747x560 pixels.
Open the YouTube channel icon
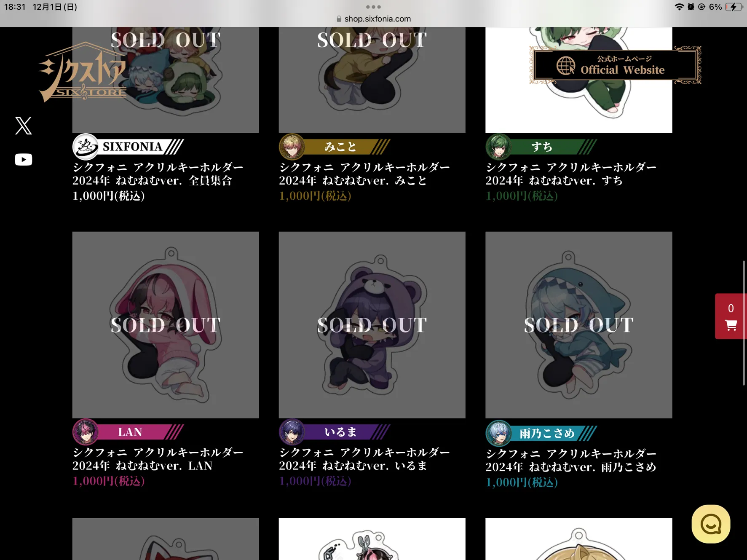23,159
